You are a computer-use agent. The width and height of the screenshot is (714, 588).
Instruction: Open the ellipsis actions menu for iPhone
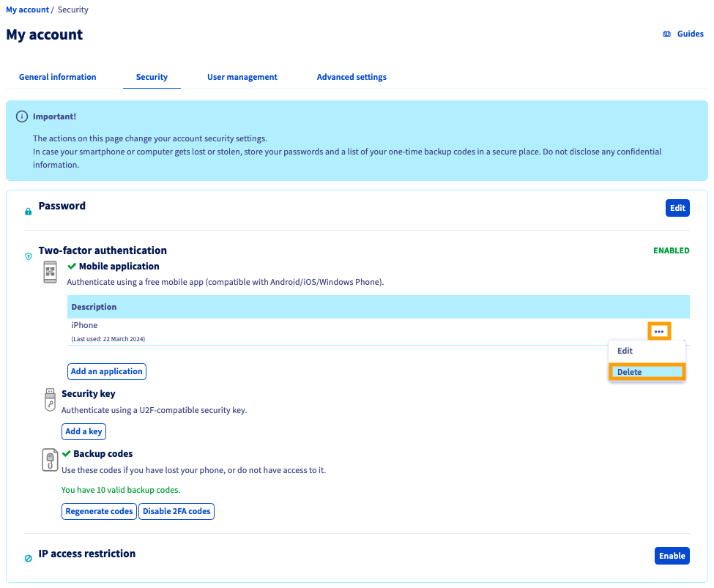[x=658, y=330]
